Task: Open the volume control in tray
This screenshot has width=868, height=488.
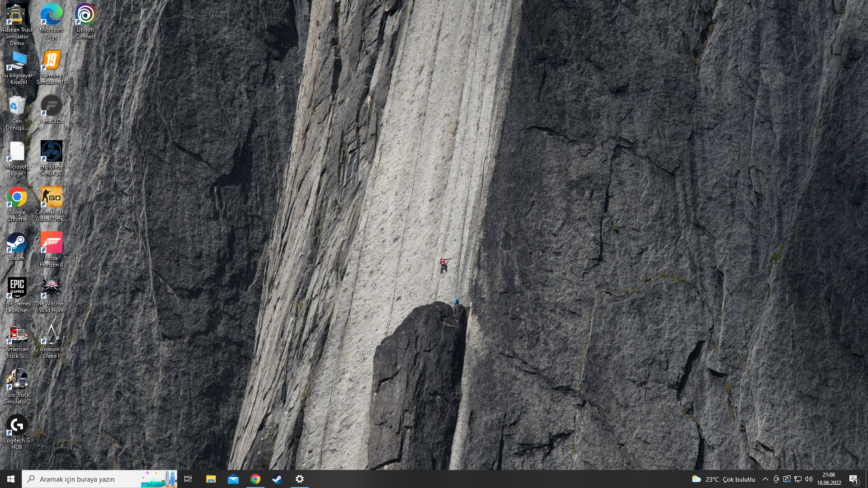Action: tap(809, 479)
